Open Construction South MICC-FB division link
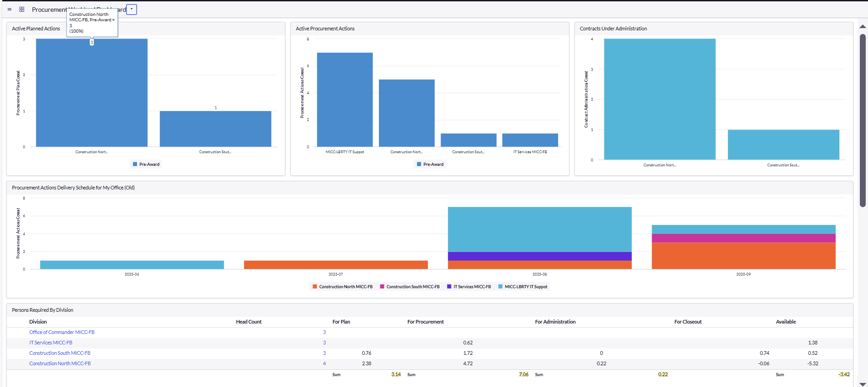The height and width of the screenshot is (387, 868). [60, 353]
